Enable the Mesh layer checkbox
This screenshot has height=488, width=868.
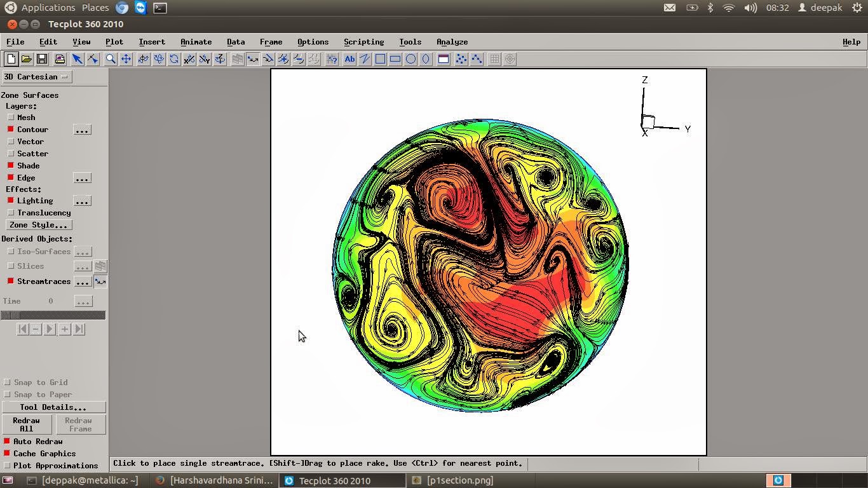point(11,118)
